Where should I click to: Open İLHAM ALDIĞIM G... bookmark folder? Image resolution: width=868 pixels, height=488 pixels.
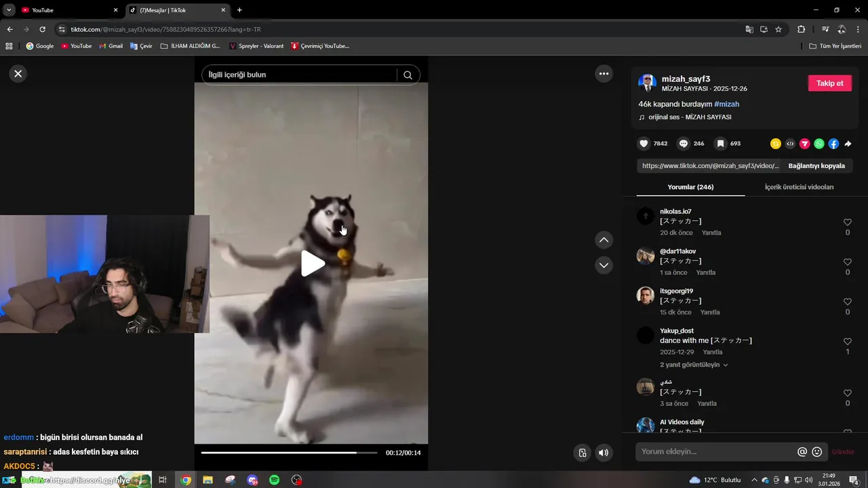tap(191, 46)
